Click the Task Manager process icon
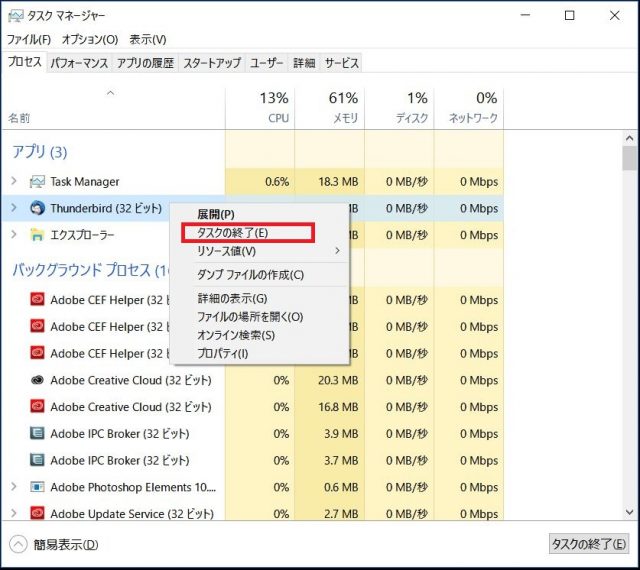The height and width of the screenshot is (570, 640). point(37,182)
